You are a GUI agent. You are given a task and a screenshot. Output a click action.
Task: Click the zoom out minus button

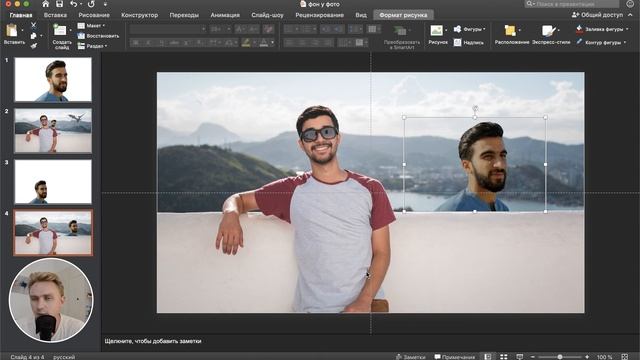click(533, 357)
